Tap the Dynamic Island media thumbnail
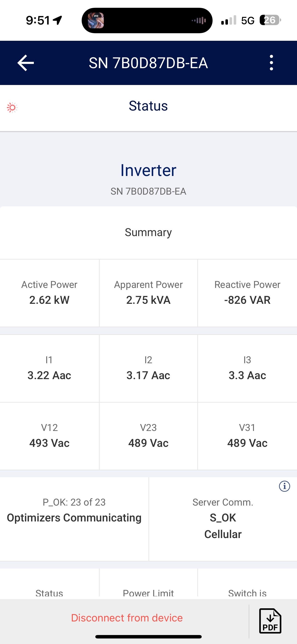Image resolution: width=297 pixels, height=644 pixels. tap(96, 20)
